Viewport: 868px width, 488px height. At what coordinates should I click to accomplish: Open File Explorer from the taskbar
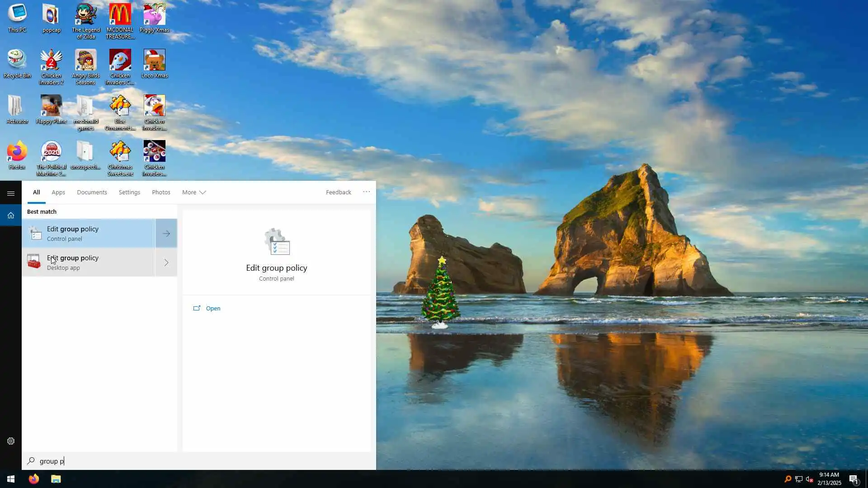tap(56, 479)
